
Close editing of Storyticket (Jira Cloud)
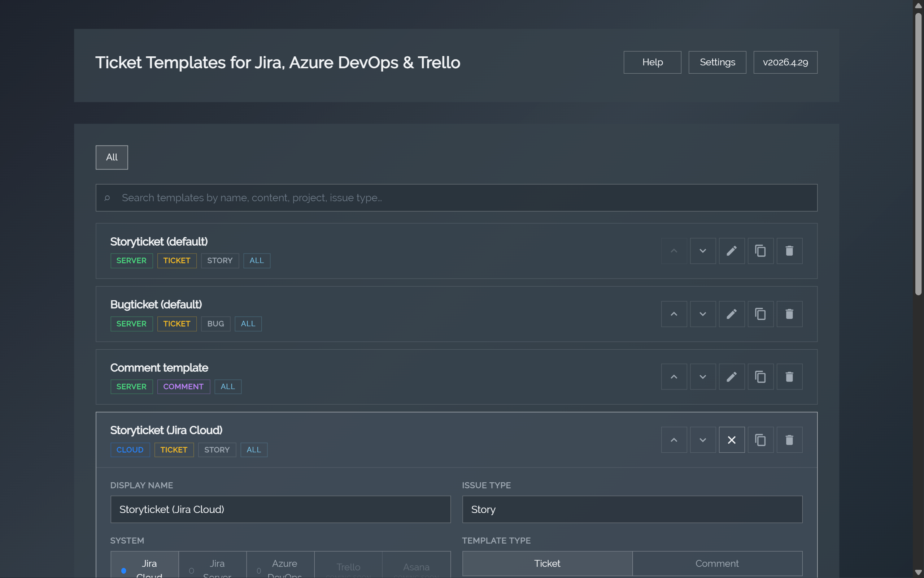point(732,440)
